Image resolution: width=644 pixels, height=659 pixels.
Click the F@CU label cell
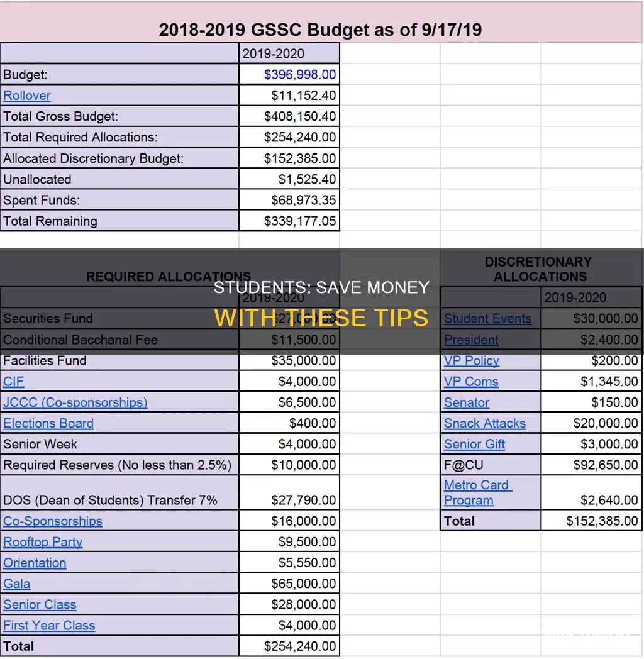(490, 465)
